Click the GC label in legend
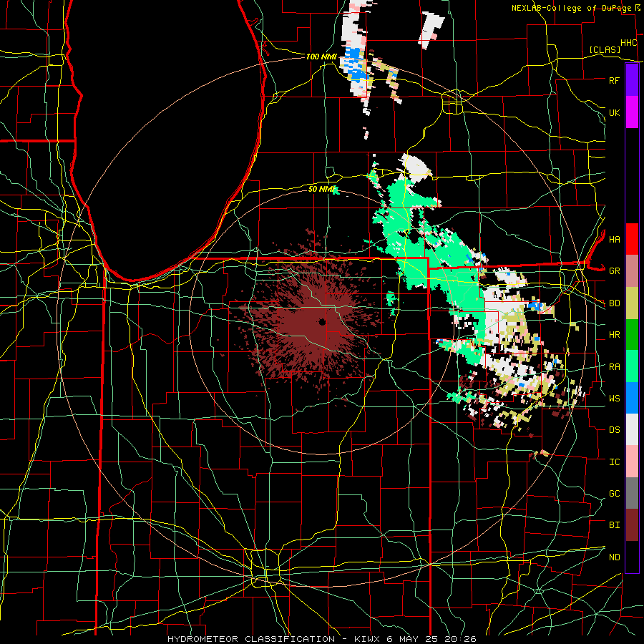This screenshot has width=644, height=644. pos(614,493)
